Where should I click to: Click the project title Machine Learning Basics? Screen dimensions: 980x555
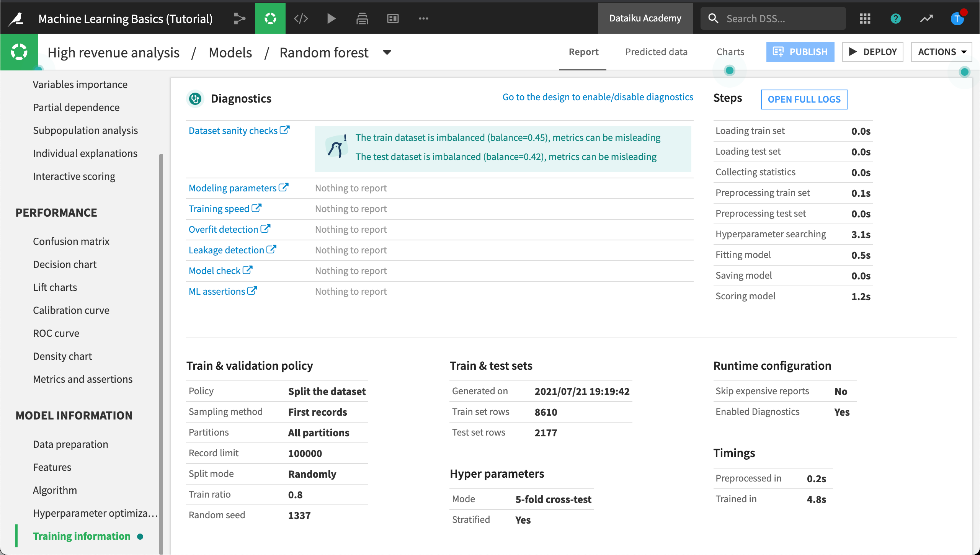coord(125,19)
